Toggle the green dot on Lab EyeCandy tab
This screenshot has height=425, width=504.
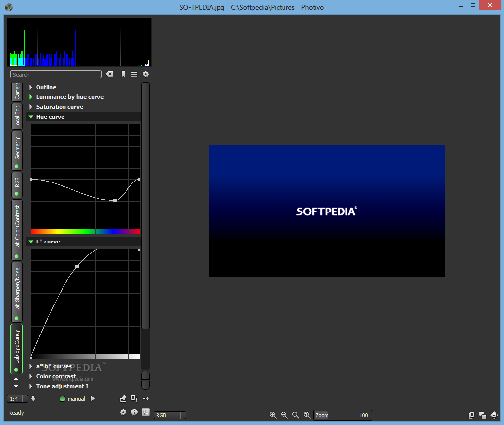click(x=16, y=370)
